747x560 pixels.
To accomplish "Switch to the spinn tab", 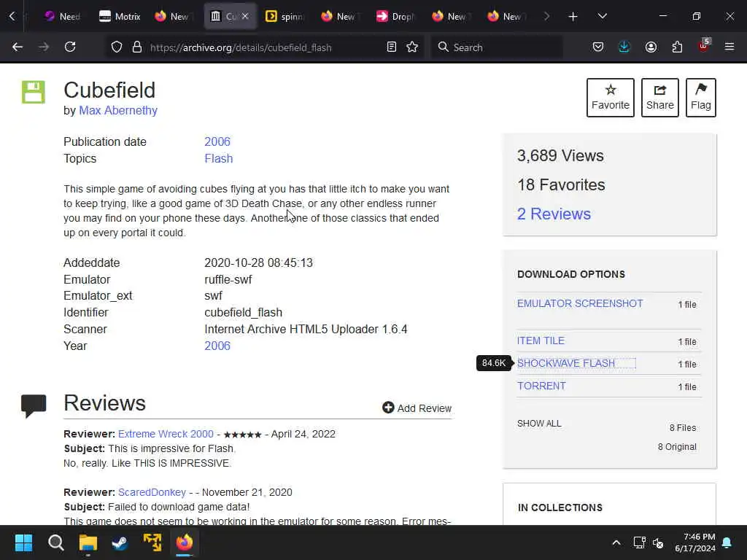I will point(285,17).
